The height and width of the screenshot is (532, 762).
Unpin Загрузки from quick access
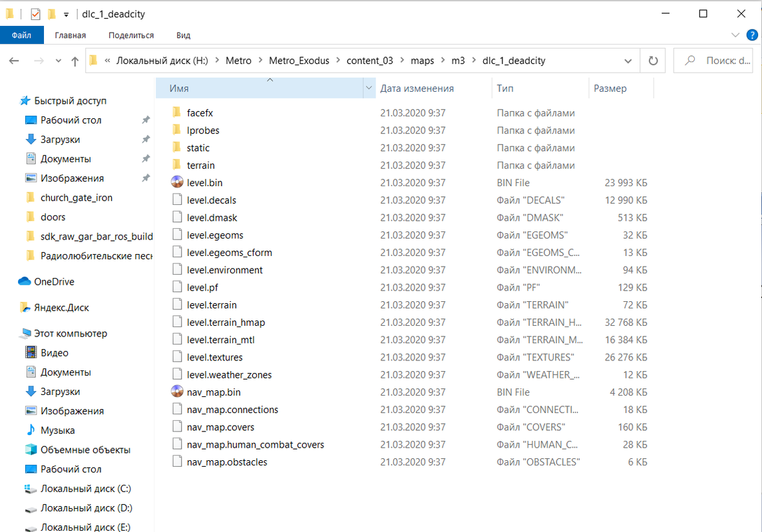(x=145, y=139)
